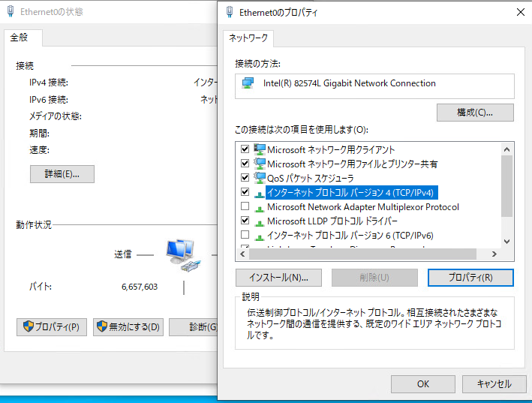Click the list scroll up arrow

pyautogui.click(x=507, y=149)
